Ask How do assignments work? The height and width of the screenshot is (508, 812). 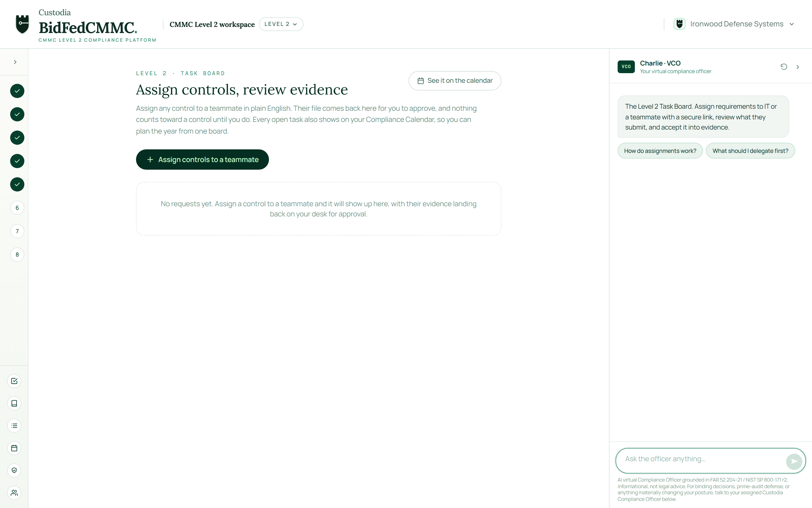660,151
